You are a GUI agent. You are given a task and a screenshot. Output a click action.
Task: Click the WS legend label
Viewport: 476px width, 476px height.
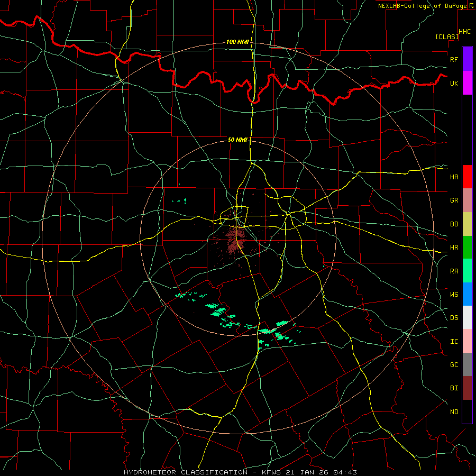pos(454,295)
